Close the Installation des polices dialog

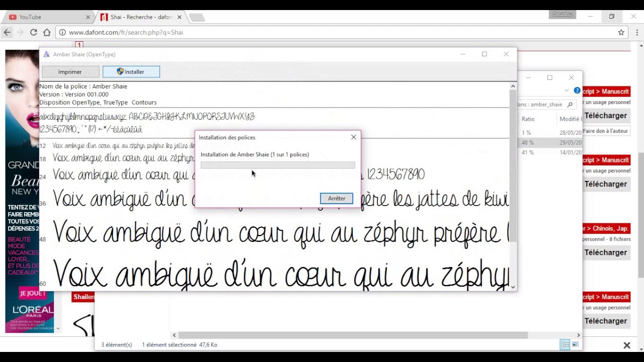[354, 137]
